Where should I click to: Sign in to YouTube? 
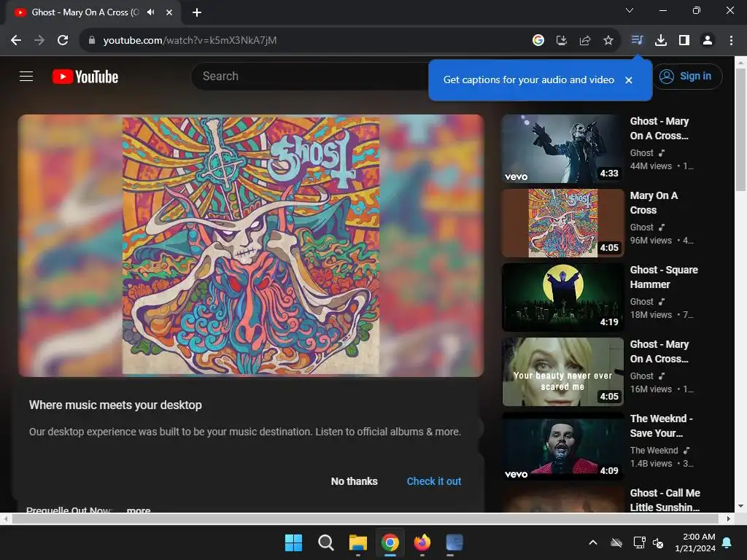[x=687, y=76]
